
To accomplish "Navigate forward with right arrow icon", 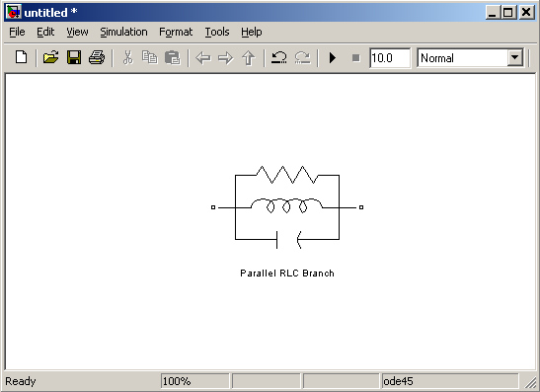I will point(226,57).
